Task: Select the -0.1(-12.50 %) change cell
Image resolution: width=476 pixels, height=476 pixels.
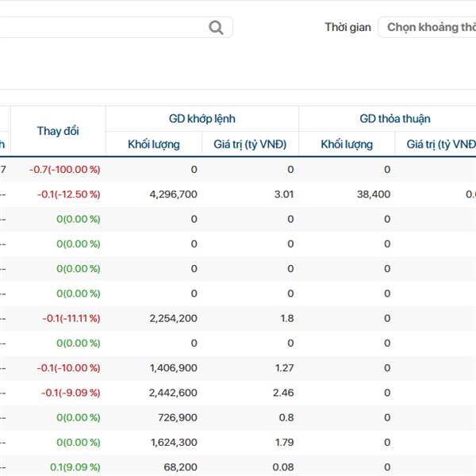Action: tap(71, 194)
